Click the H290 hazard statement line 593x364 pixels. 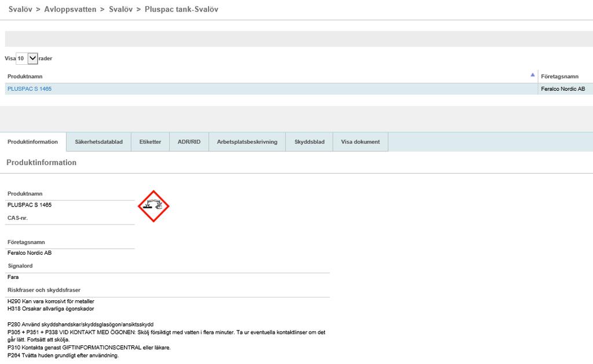(x=51, y=302)
